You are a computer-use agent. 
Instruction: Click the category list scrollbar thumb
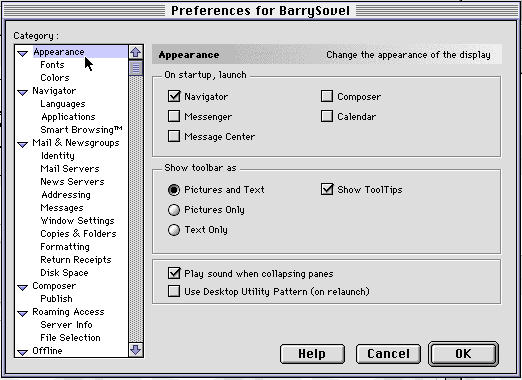(x=136, y=68)
